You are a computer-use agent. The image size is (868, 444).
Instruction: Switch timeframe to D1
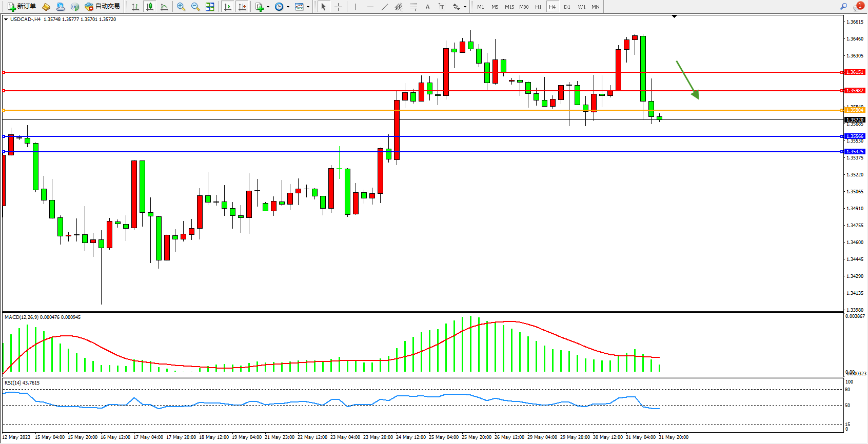tap(567, 7)
